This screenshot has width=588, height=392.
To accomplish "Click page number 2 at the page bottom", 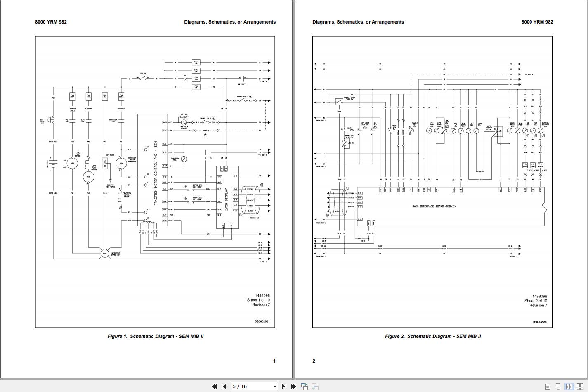I will click(x=314, y=361).
